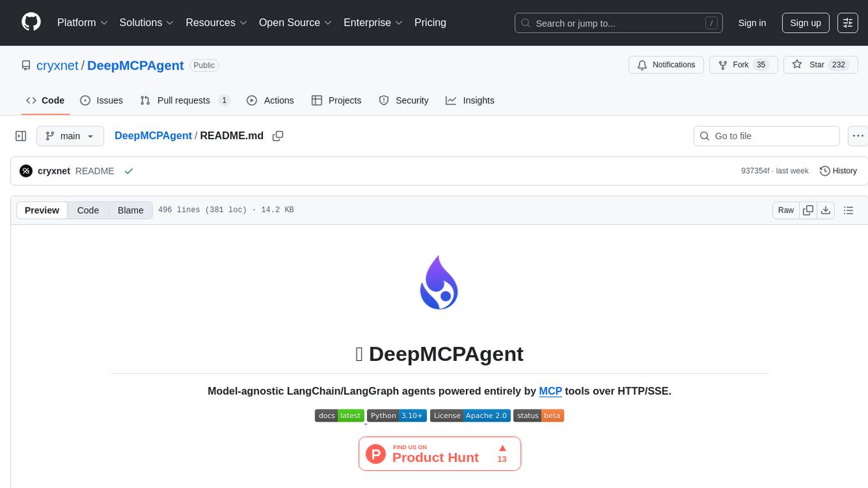Expand the Enterprise menu
The image size is (868, 488).
click(x=373, y=22)
